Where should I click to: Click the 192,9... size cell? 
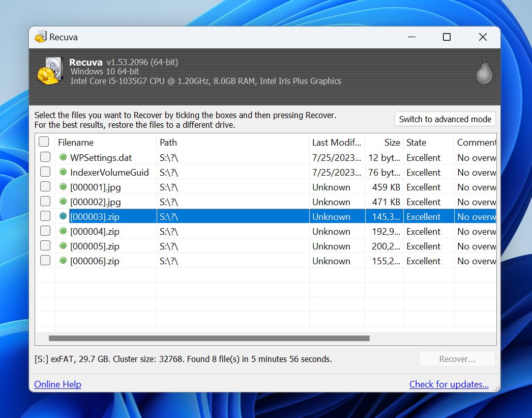coord(386,232)
